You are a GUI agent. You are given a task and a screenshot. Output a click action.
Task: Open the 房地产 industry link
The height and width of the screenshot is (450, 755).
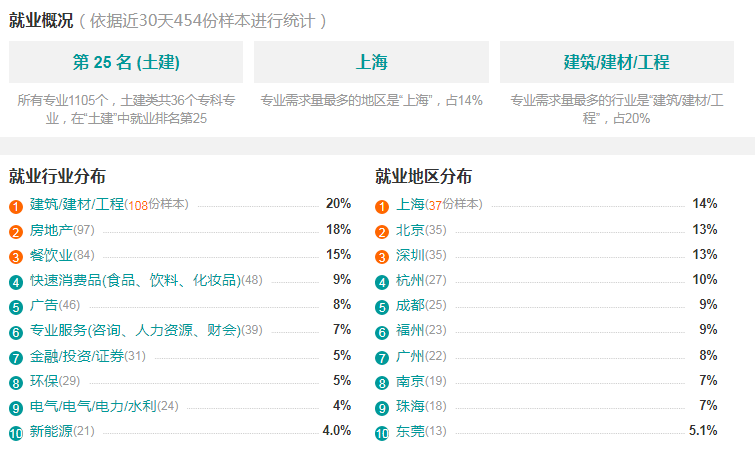tap(51, 230)
